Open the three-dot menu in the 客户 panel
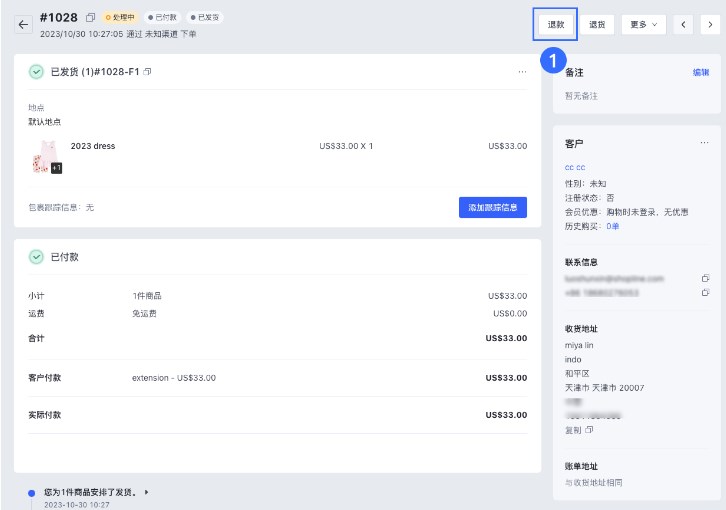726x510 pixels. pyautogui.click(x=703, y=143)
